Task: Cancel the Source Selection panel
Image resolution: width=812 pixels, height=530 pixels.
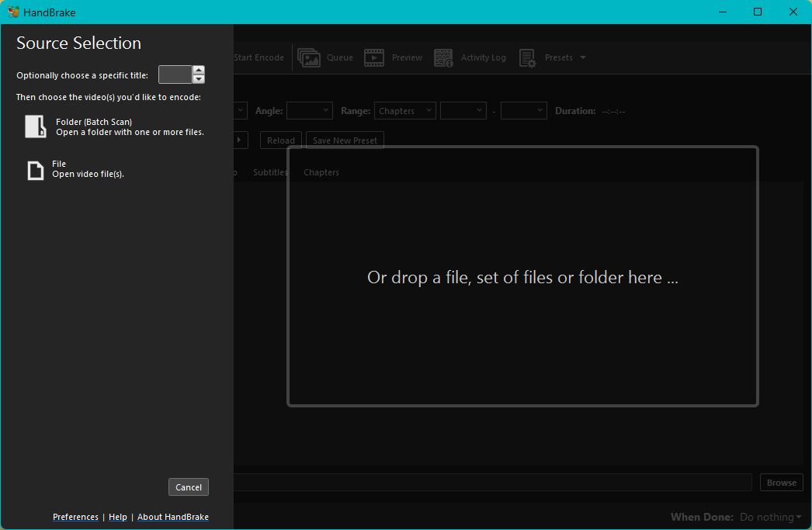Action: pos(189,487)
